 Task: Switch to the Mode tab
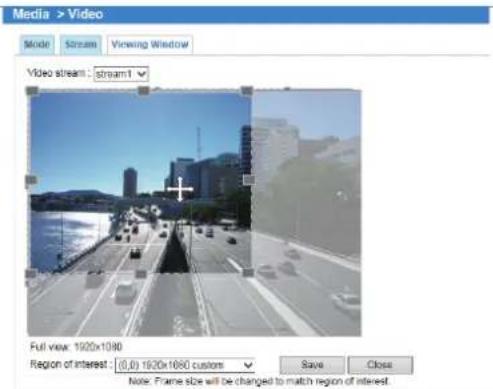coord(37,44)
